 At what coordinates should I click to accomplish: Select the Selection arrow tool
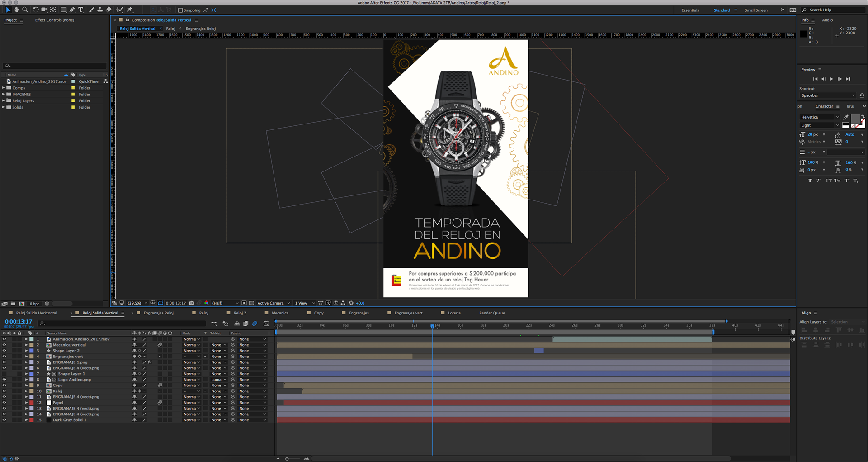(8, 10)
